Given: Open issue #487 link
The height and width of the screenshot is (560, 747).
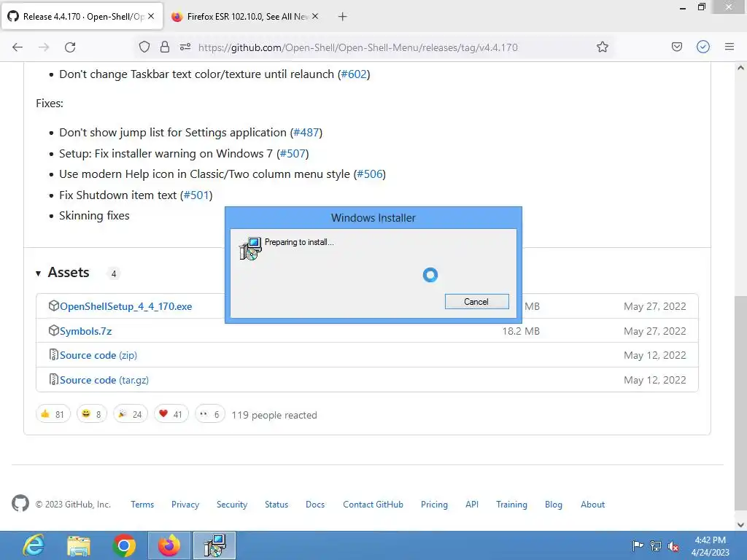Looking at the screenshot, I should (x=306, y=133).
